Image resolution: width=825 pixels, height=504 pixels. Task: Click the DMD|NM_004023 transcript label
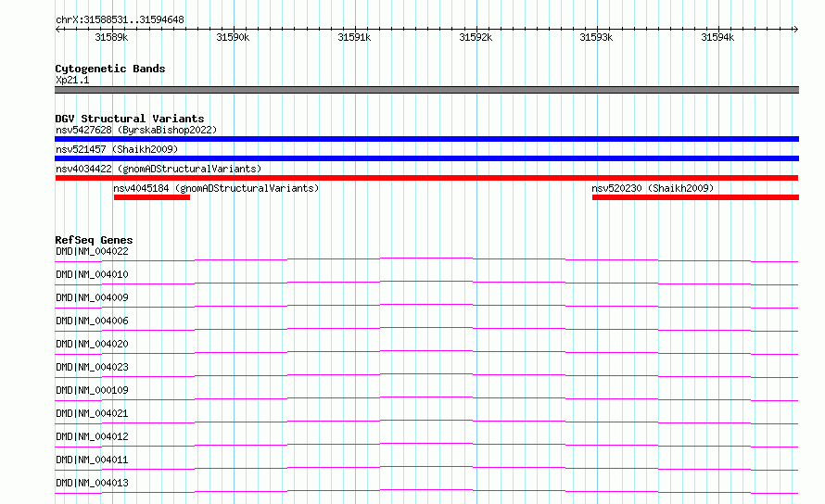[92, 367]
